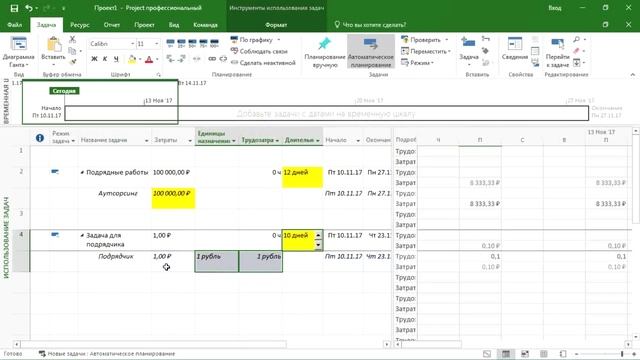Unlink tasks with the broken chain icon
The width and height of the screenshot is (640, 360).
click(x=223, y=59)
